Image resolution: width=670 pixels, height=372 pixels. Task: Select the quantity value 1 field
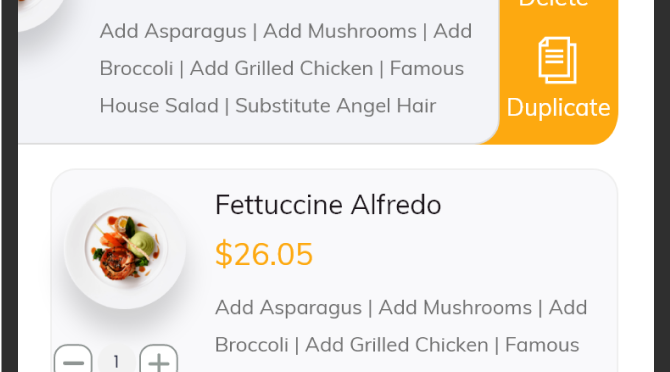116,361
